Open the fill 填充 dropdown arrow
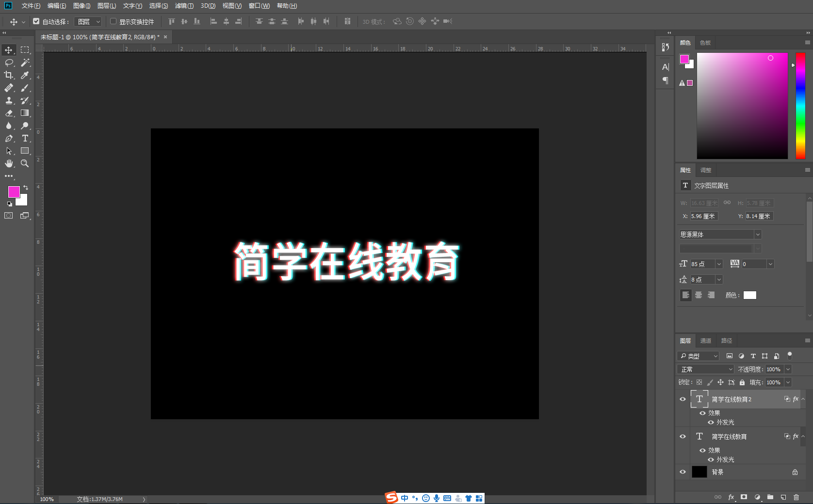This screenshot has width=813, height=504. [x=788, y=382]
